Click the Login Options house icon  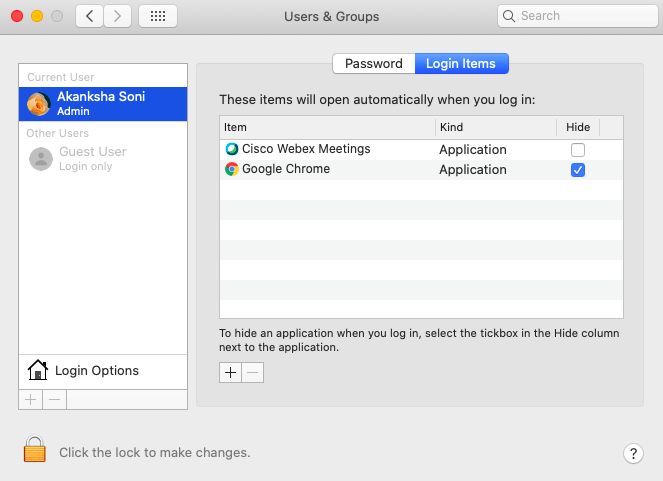click(38, 371)
